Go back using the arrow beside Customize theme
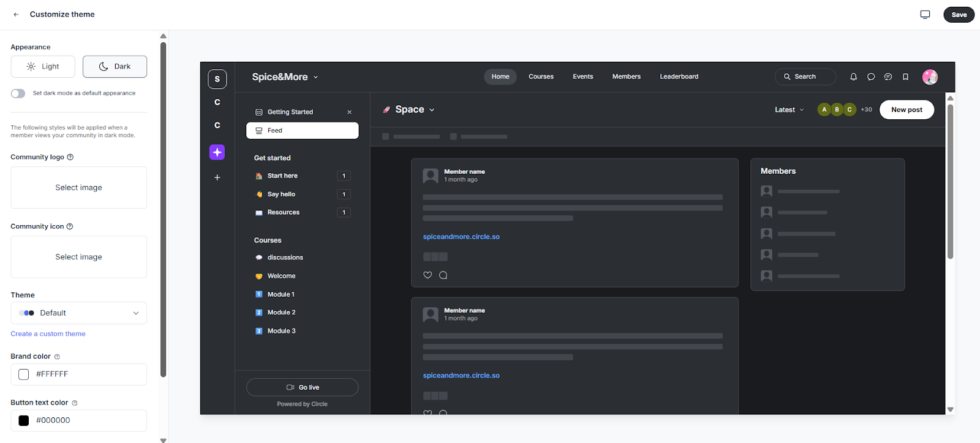The image size is (980, 443). click(x=16, y=15)
